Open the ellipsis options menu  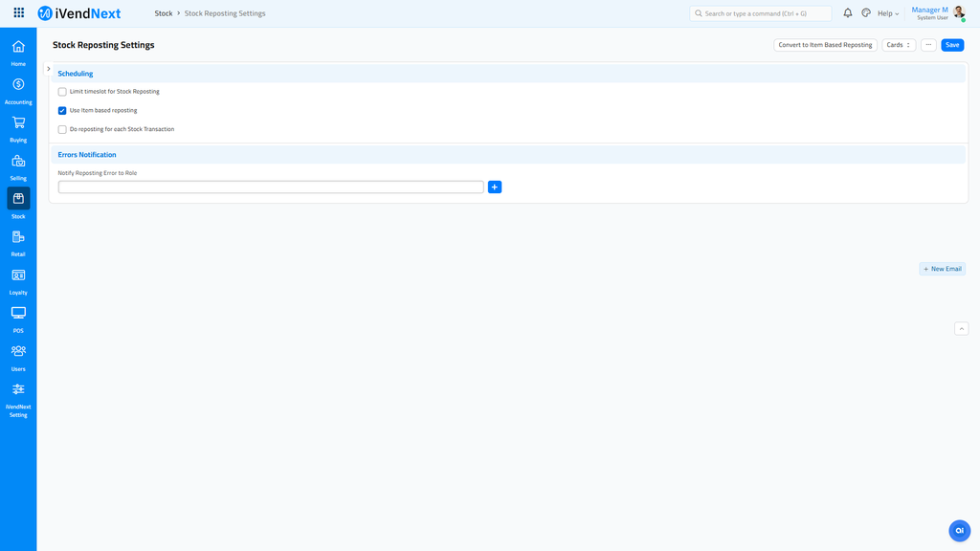[x=927, y=44]
